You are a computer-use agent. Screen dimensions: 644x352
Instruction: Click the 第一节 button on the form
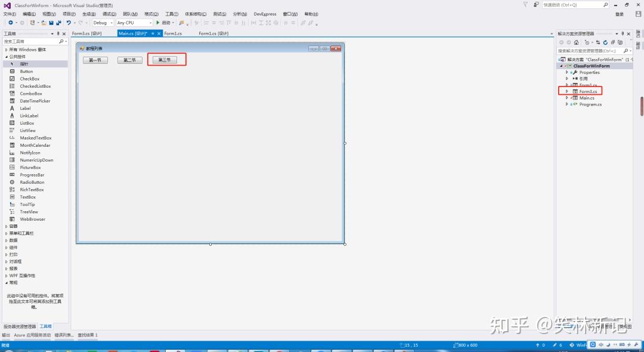click(x=95, y=60)
